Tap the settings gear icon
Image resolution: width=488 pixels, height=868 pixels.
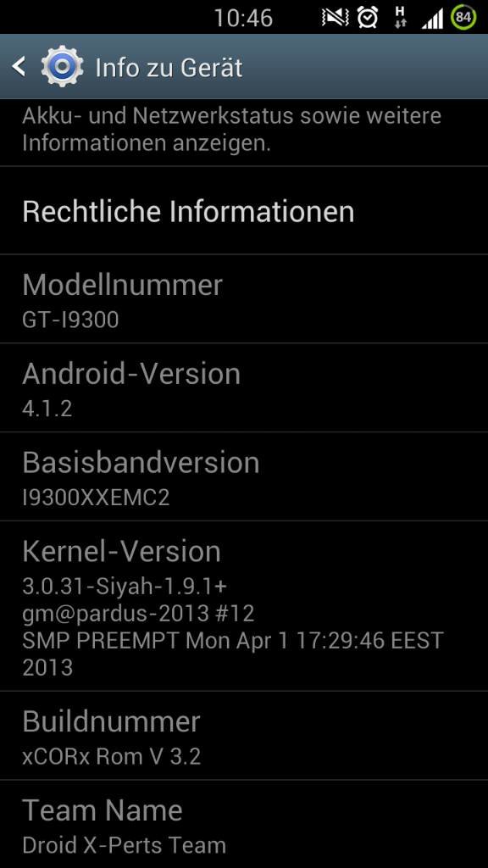coord(62,67)
